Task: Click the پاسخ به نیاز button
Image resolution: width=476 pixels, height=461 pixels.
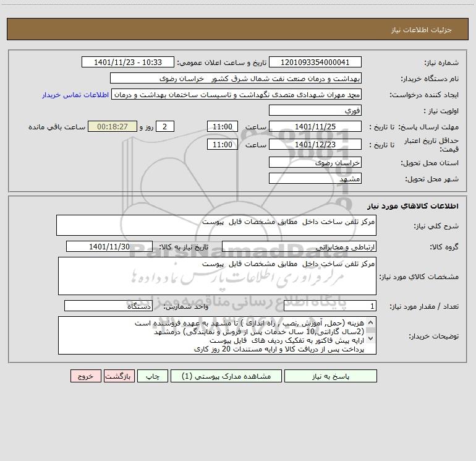Action: click(x=331, y=376)
